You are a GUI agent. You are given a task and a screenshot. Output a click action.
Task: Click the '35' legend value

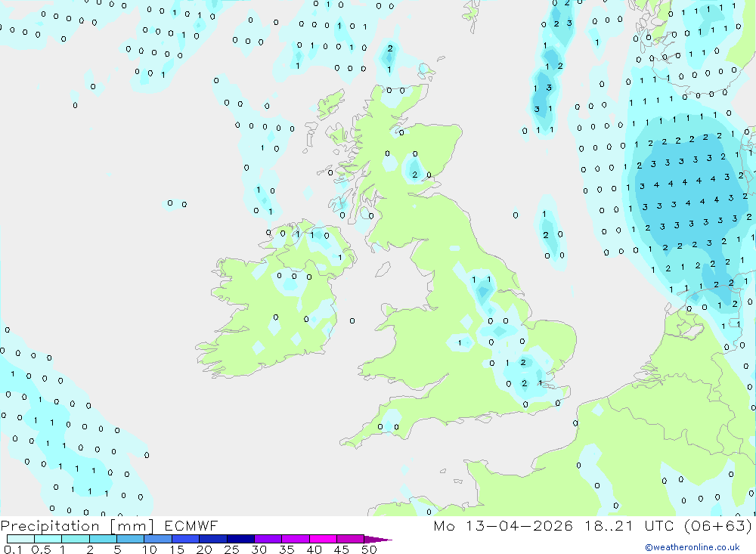[287, 549]
